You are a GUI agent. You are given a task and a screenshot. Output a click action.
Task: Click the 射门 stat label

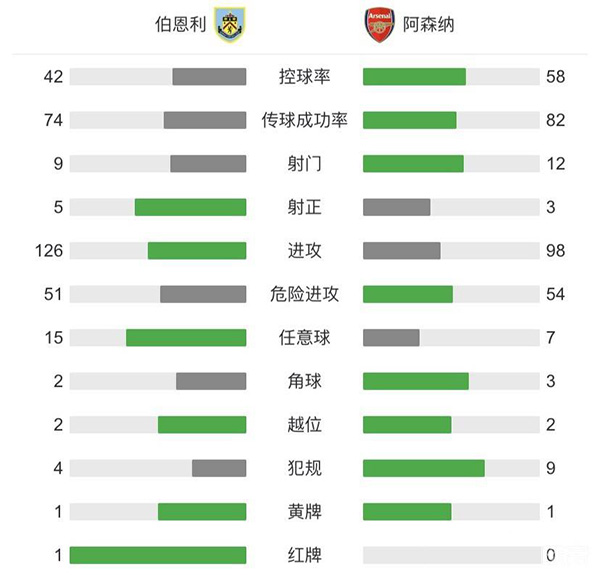305,164
